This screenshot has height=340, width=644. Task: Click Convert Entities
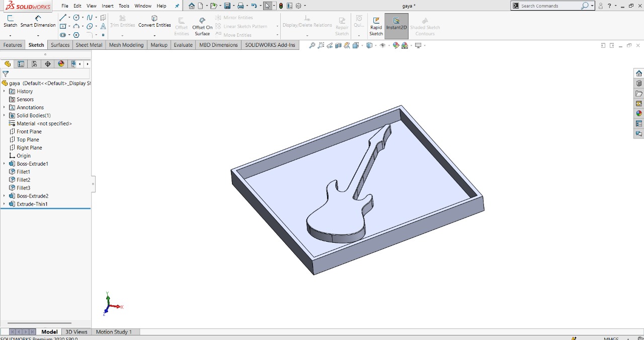tap(154, 21)
